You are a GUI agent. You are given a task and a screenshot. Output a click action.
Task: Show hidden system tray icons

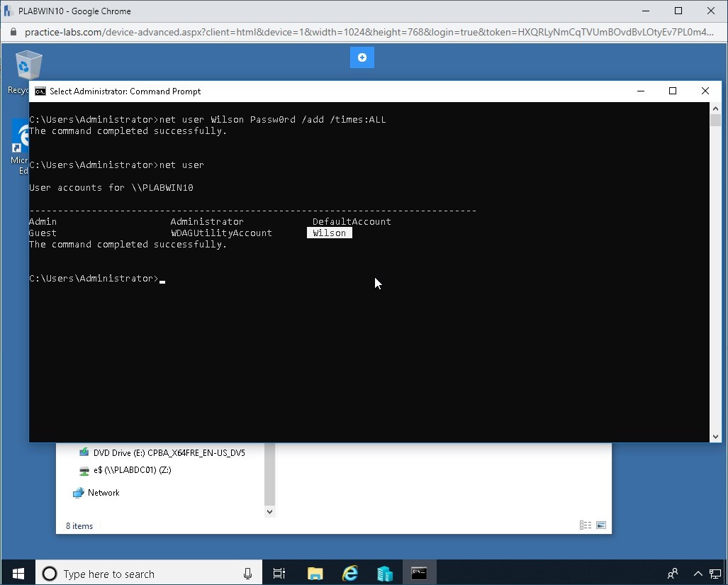698,574
